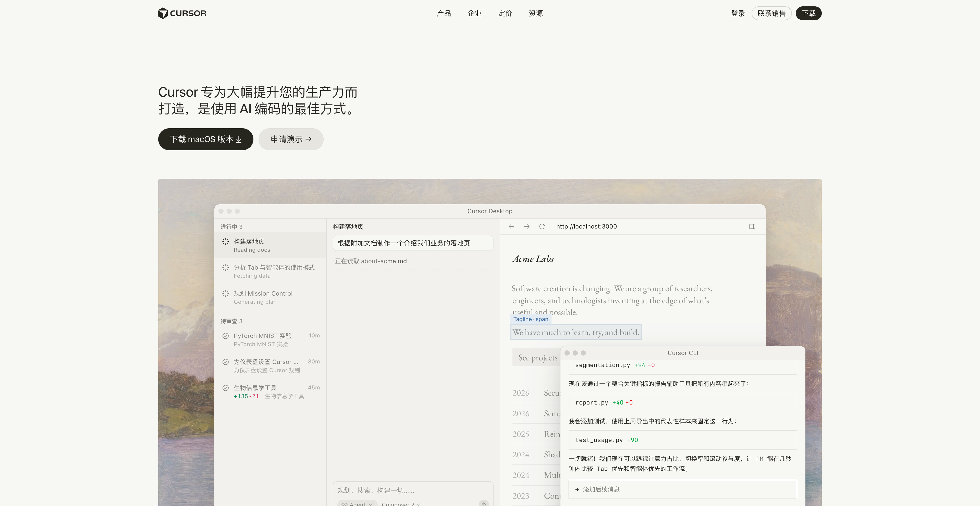Viewport: 980px width, 506px height.
Task: Open the Composer 2 model dropdown
Action: 419,504
